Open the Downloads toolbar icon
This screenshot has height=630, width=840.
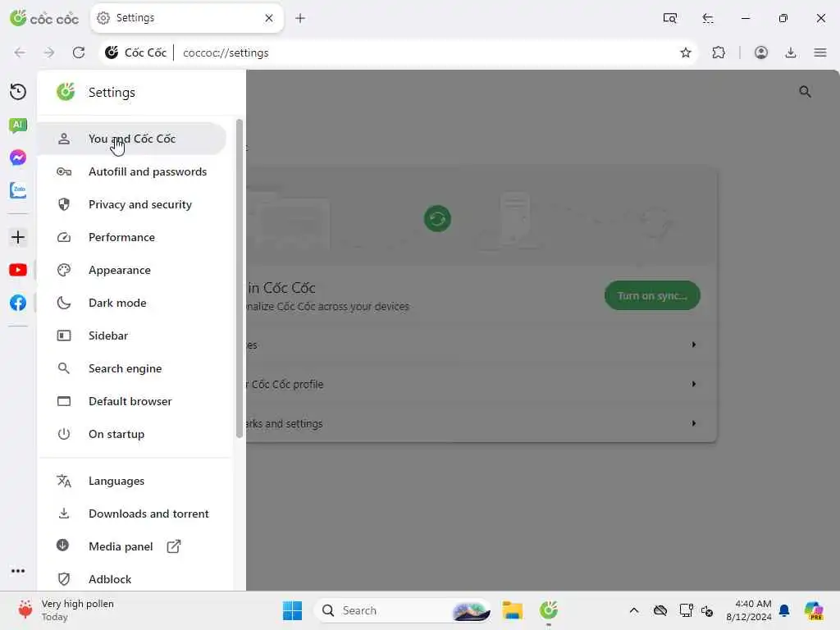point(791,52)
